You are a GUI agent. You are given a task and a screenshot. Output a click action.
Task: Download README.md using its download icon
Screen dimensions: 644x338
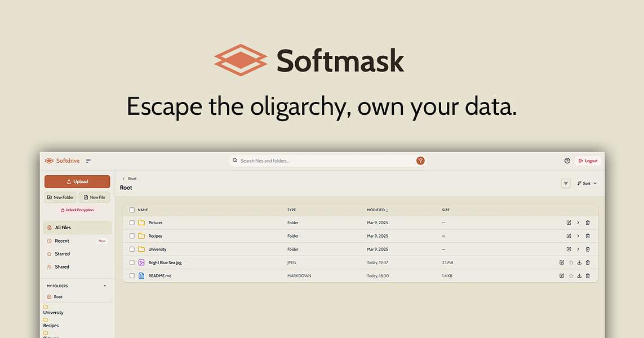coord(579,275)
